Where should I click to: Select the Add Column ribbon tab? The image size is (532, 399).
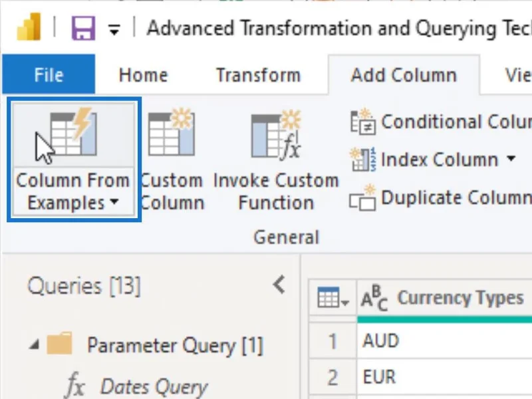coord(404,75)
